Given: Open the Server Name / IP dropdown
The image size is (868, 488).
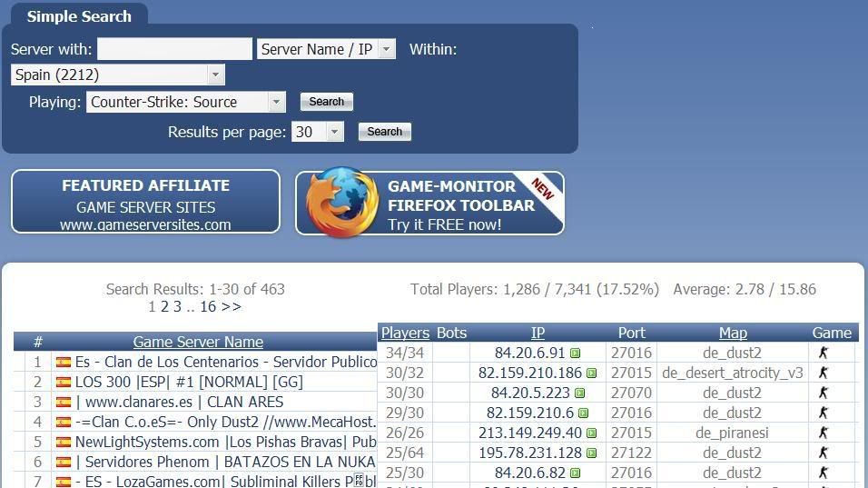Looking at the screenshot, I should (x=326, y=49).
